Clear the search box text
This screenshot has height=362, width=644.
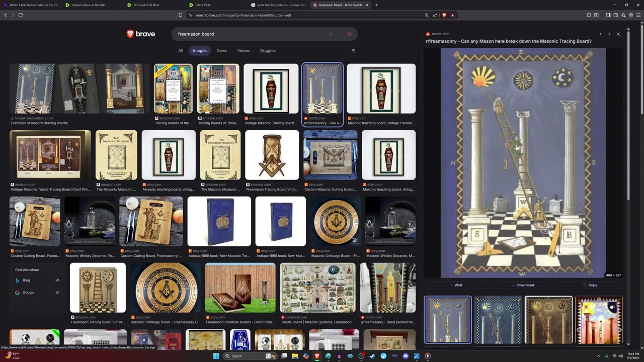tap(331, 34)
